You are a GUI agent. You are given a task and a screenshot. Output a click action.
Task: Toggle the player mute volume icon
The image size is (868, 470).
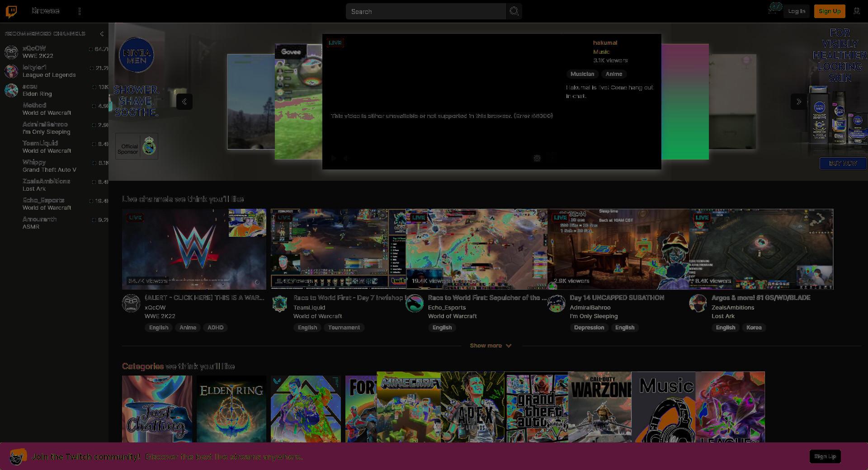(345, 158)
